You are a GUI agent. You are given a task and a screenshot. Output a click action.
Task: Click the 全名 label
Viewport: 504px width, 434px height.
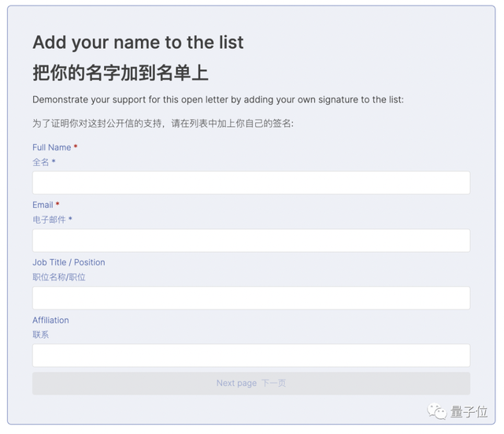pos(41,162)
